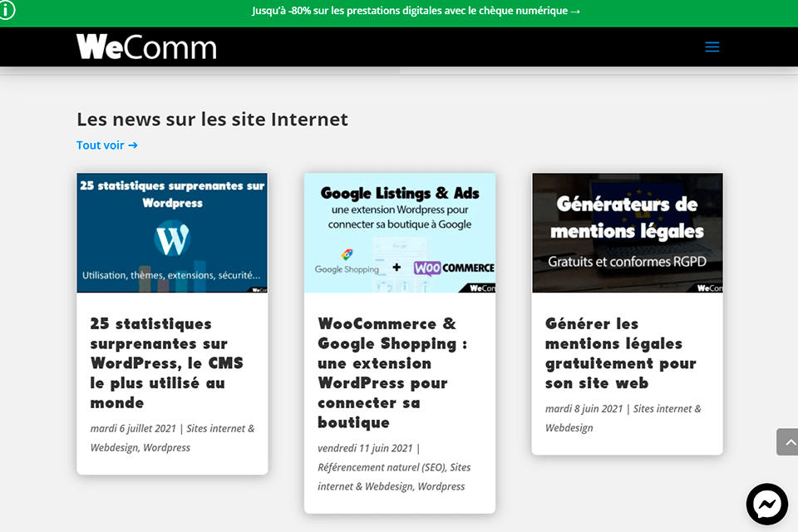This screenshot has height=532, width=798.
Task: Click the date "vendredi 11 juin 2021"
Action: coord(365,449)
